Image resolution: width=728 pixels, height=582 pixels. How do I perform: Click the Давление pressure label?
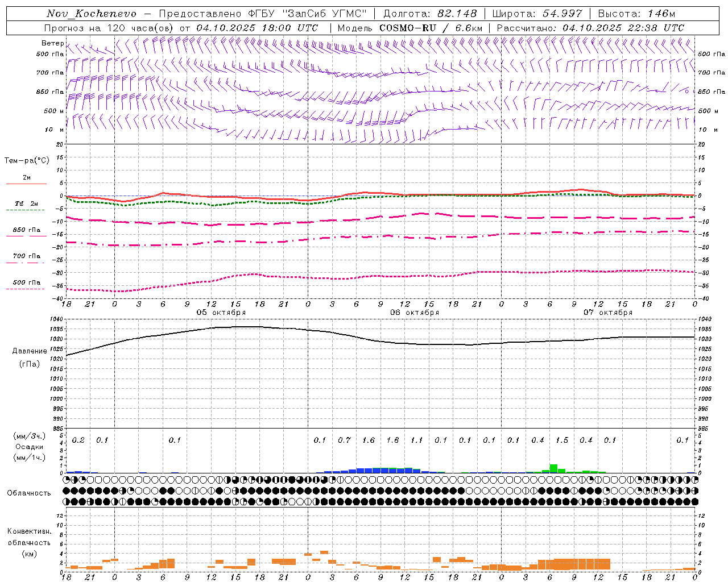click(x=30, y=351)
